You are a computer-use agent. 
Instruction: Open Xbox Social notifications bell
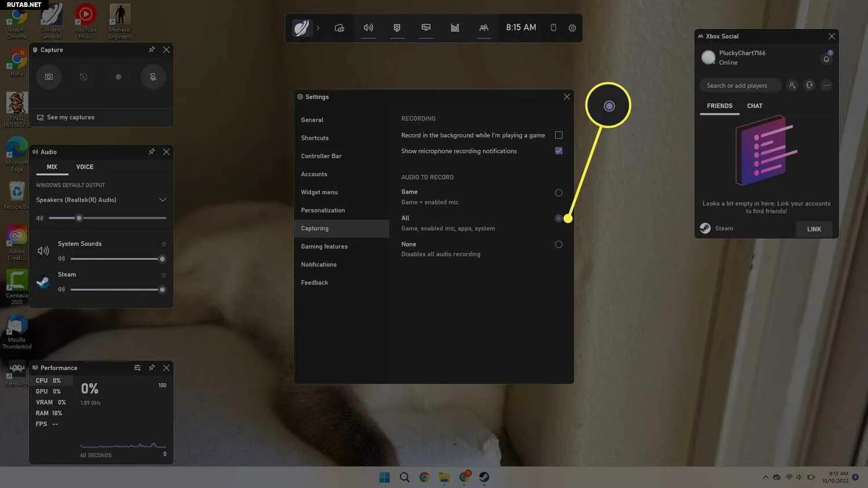point(826,58)
